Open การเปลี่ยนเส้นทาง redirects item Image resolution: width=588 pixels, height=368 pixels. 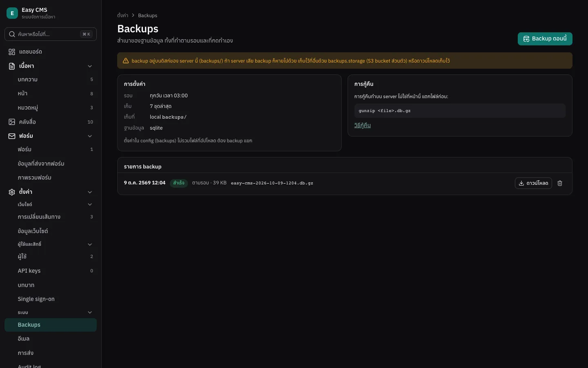pos(51,217)
